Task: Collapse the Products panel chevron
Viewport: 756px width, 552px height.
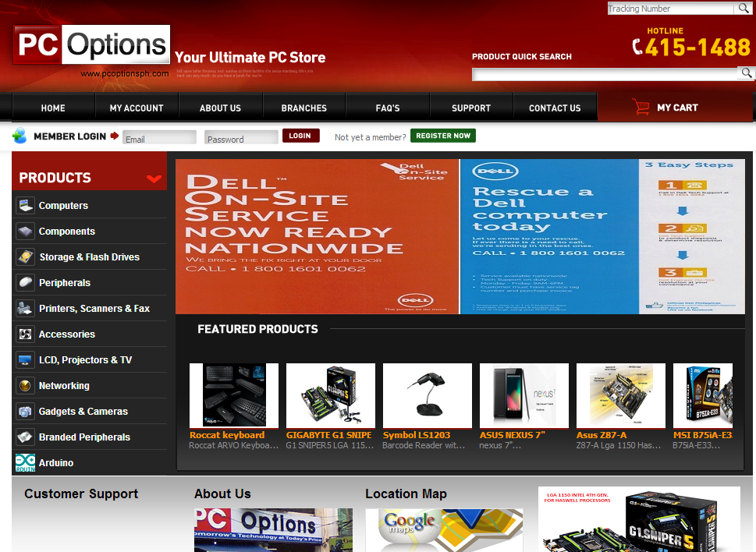Action: [x=154, y=179]
